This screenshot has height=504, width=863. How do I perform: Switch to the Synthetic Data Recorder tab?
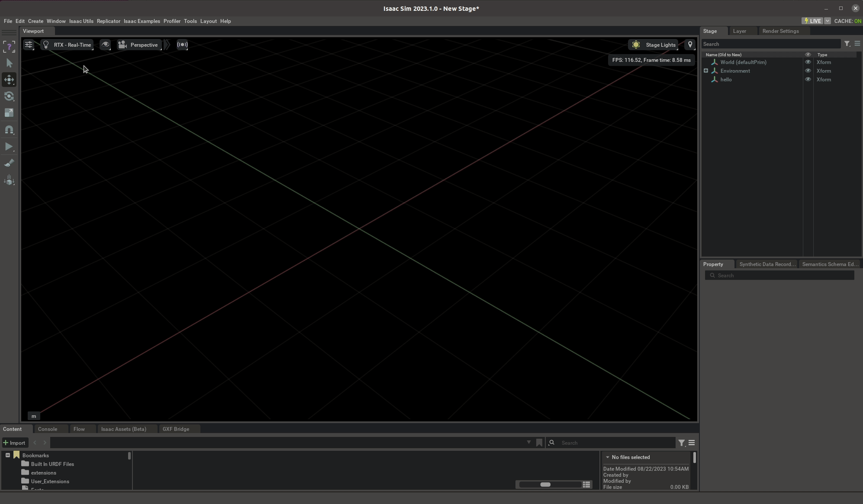(767, 264)
